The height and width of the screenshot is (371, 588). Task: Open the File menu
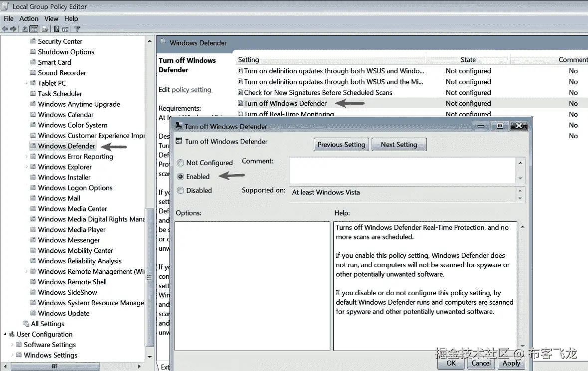coord(8,18)
